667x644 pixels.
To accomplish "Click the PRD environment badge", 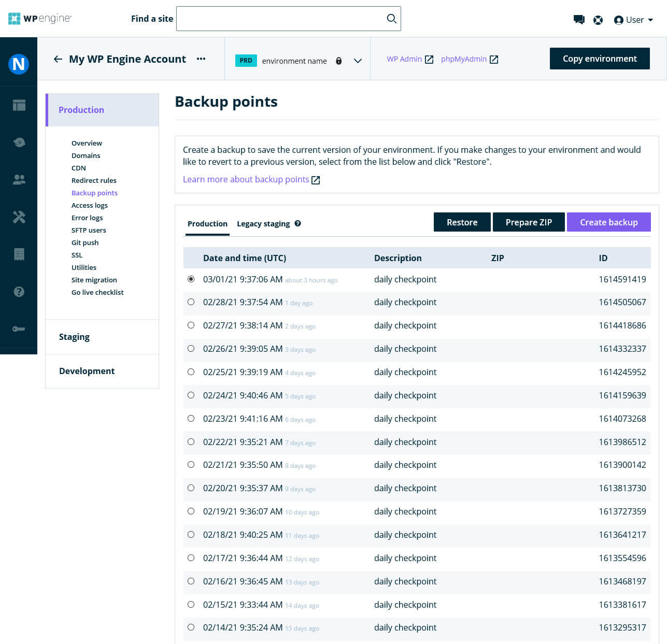I will coord(246,61).
